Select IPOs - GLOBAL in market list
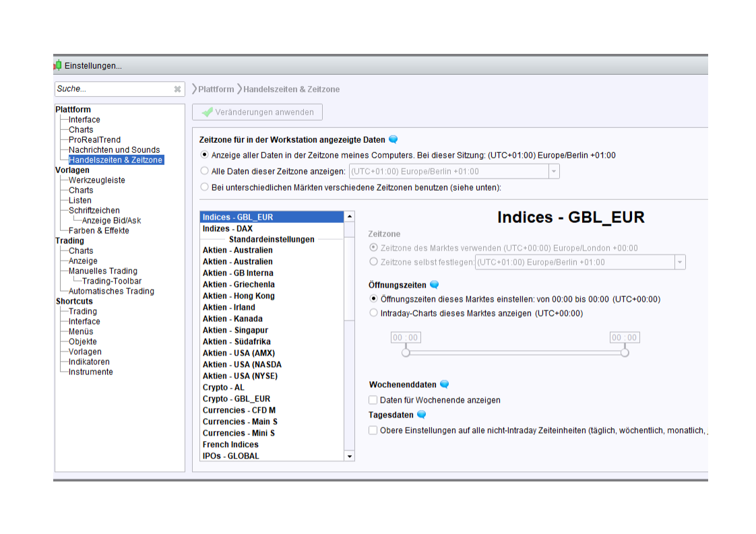The image size is (756, 534). 272,456
